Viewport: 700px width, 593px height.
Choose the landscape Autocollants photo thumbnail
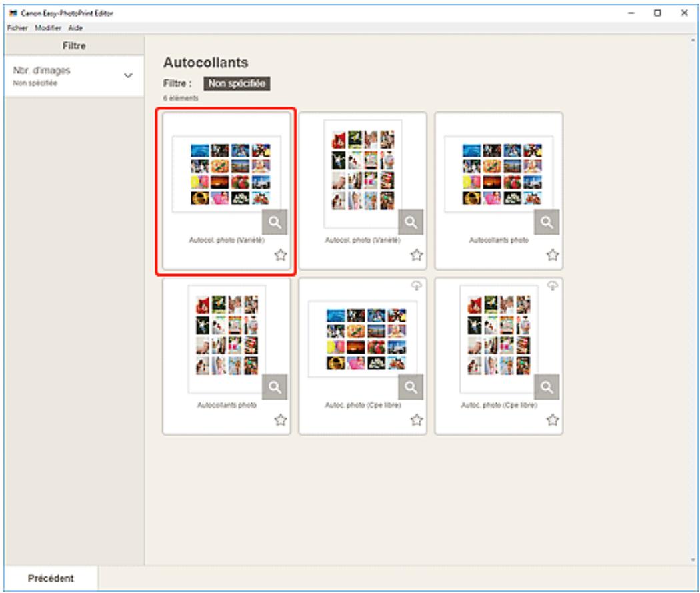click(499, 174)
